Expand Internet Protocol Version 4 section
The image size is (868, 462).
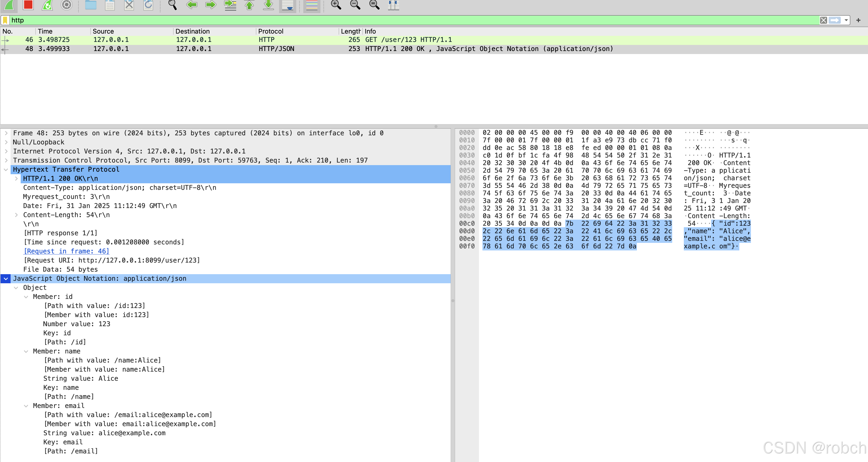coord(6,151)
